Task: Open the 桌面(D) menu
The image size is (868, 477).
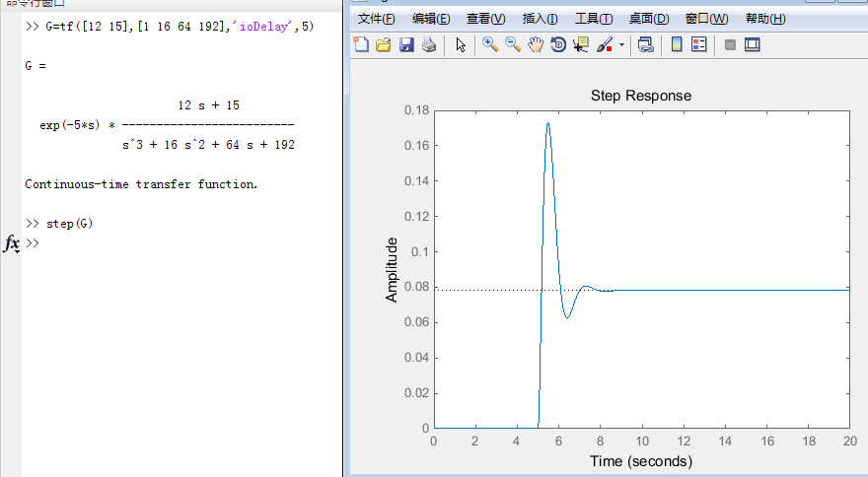Action: 649,19
